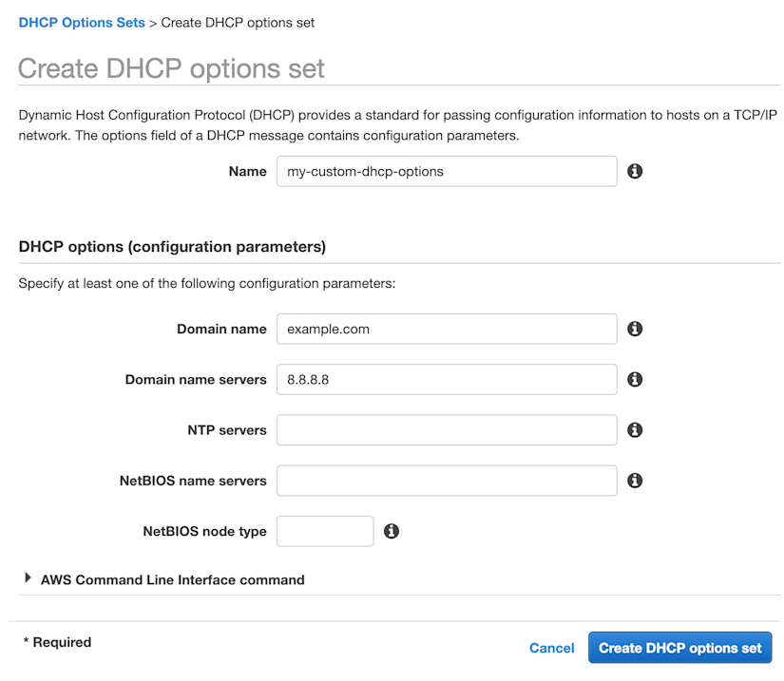The width and height of the screenshot is (784, 681).
Task: Expand AWS Command Line Interface command section
Action: coord(172,579)
